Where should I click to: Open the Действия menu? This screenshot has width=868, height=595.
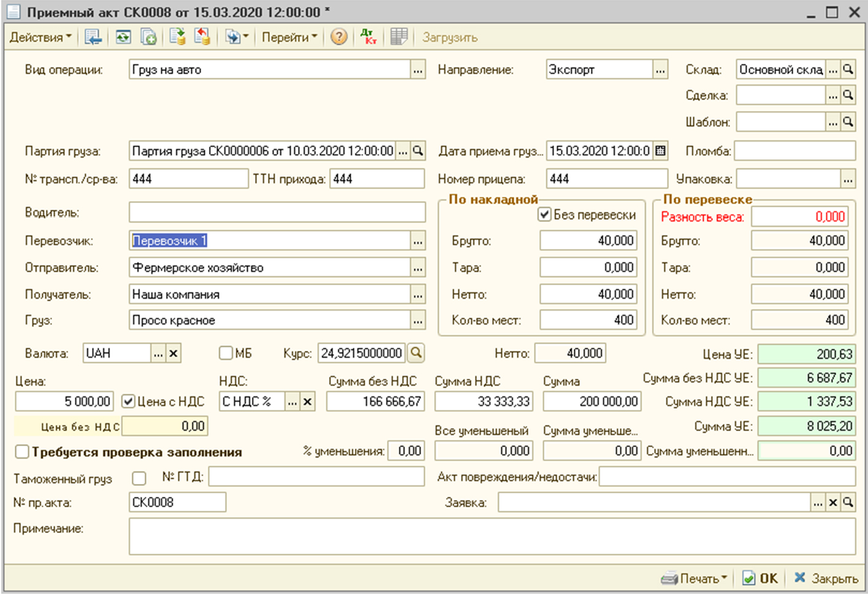[40, 37]
